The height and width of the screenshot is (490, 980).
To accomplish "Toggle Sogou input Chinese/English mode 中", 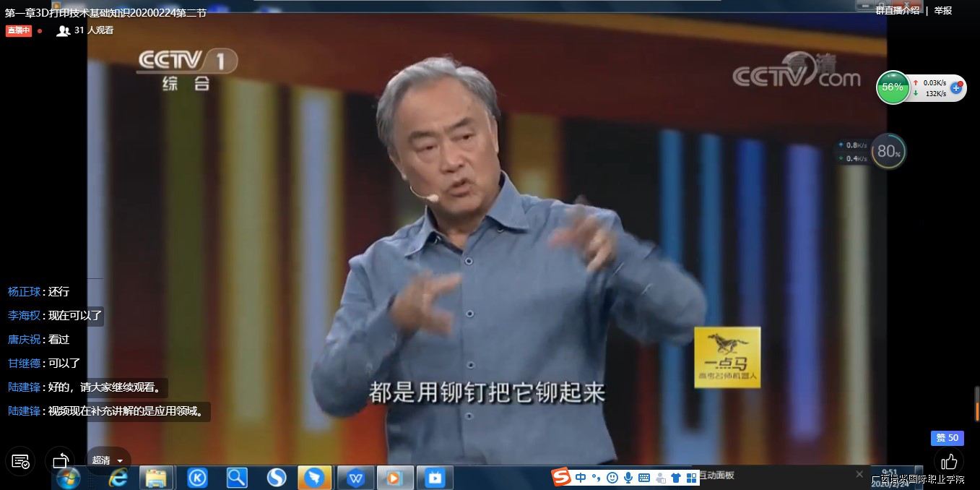I will [x=581, y=478].
